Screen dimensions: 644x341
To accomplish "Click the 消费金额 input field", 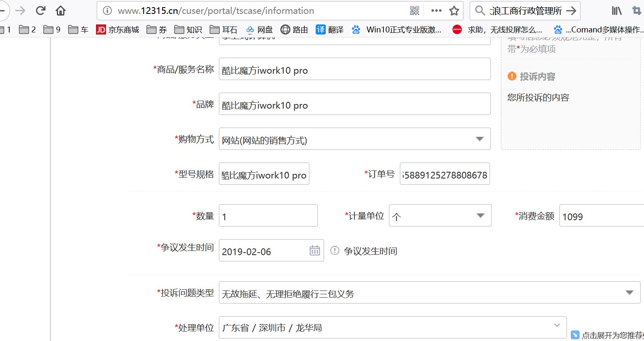I will [601, 216].
